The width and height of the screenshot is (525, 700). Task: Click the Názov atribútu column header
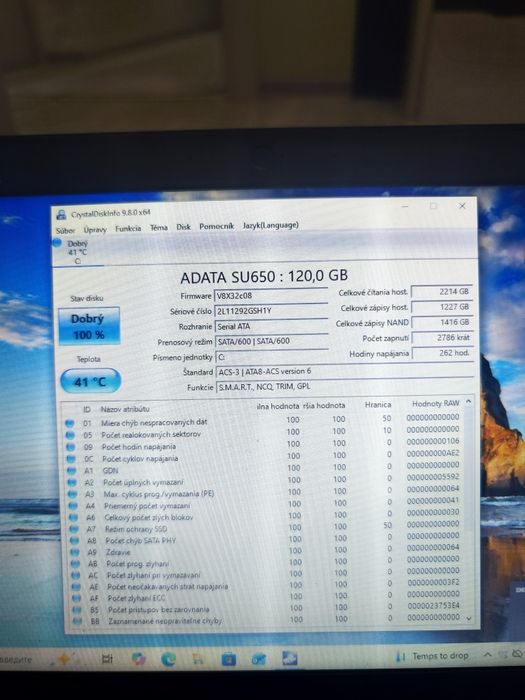click(125, 409)
